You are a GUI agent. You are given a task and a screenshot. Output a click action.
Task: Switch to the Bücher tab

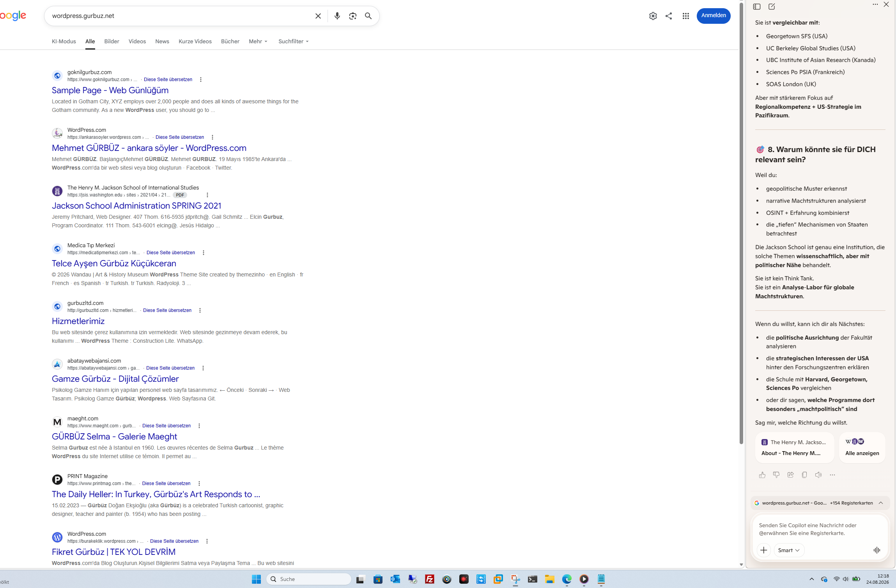click(230, 41)
